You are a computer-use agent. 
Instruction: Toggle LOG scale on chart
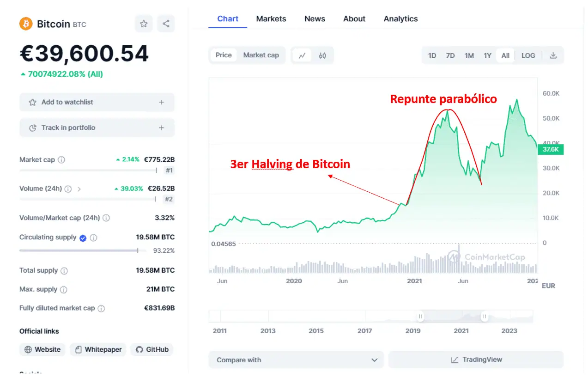(x=528, y=55)
